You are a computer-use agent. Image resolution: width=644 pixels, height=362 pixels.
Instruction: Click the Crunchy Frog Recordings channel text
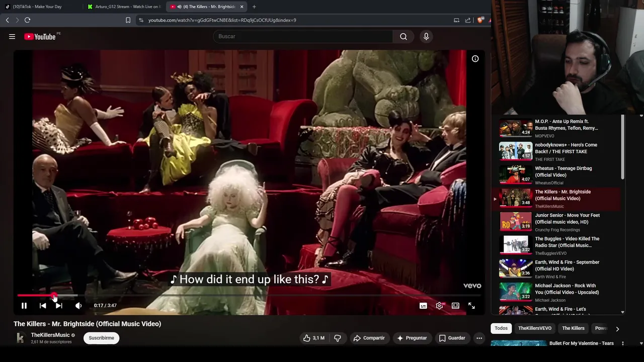pyautogui.click(x=557, y=230)
